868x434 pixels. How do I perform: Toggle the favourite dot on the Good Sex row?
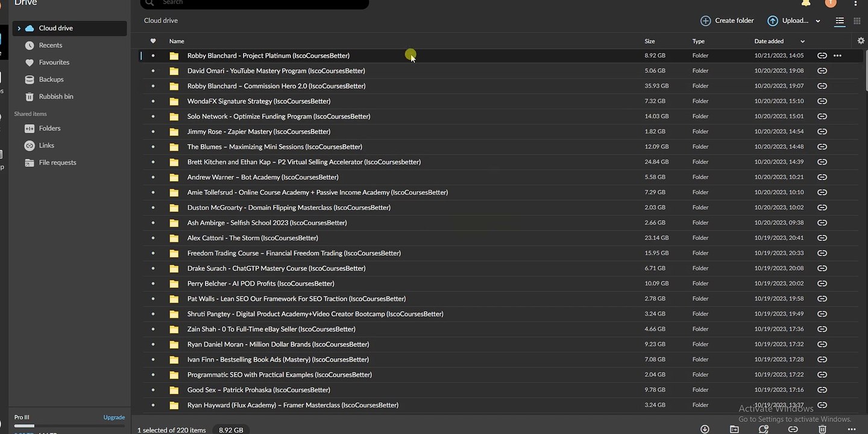click(x=153, y=390)
